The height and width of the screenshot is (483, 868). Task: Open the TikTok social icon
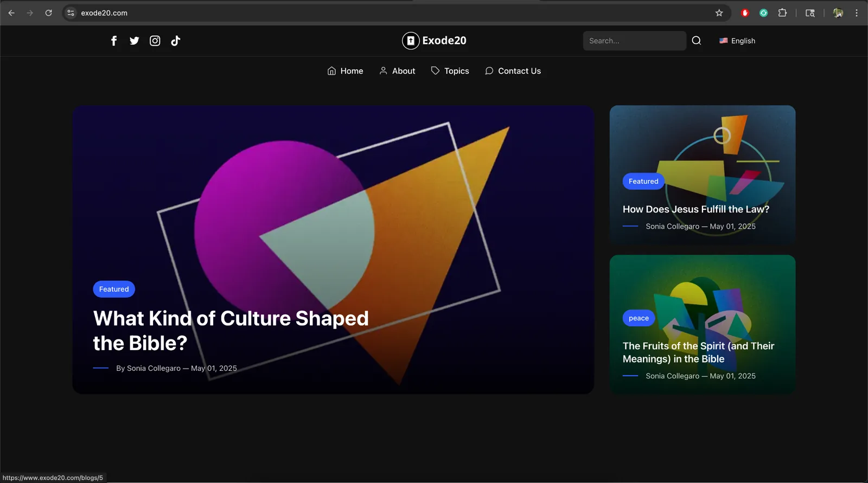(x=176, y=41)
